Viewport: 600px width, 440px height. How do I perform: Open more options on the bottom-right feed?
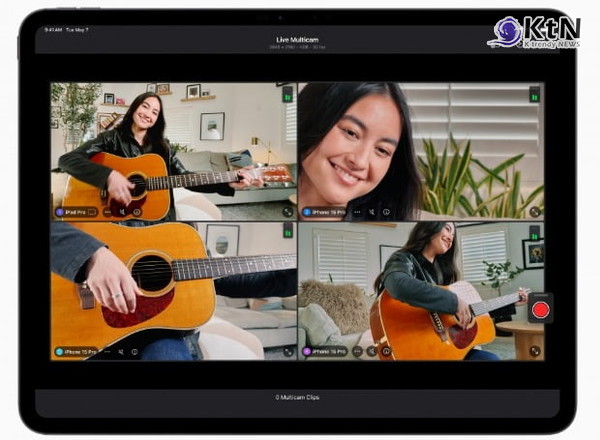click(x=358, y=351)
